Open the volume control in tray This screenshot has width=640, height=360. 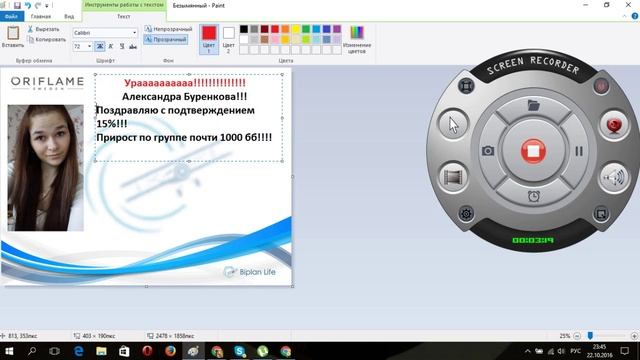561,351
